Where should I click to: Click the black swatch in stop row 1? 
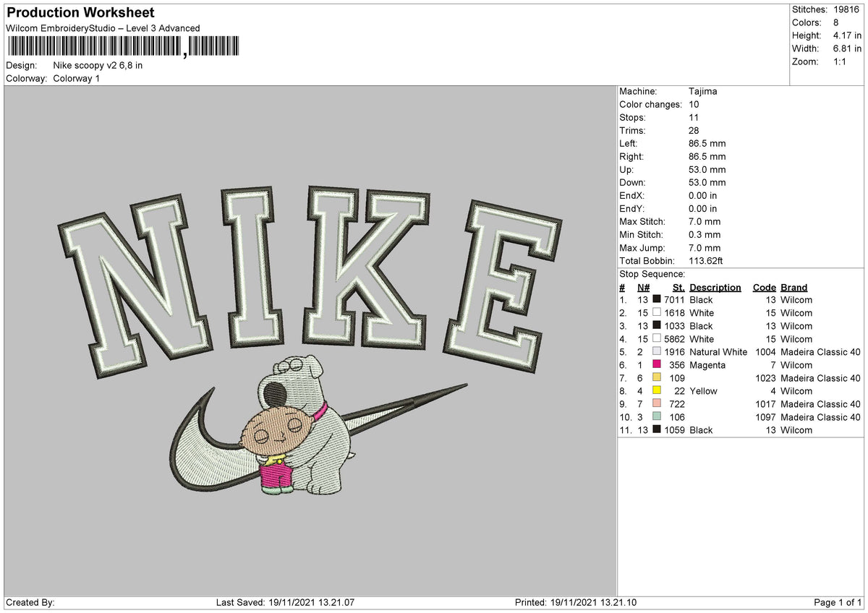(657, 300)
